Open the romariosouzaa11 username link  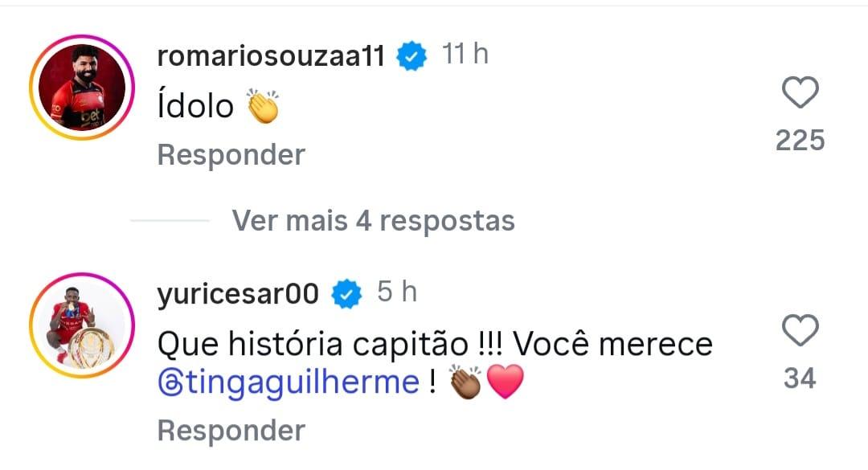coord(271,57)
